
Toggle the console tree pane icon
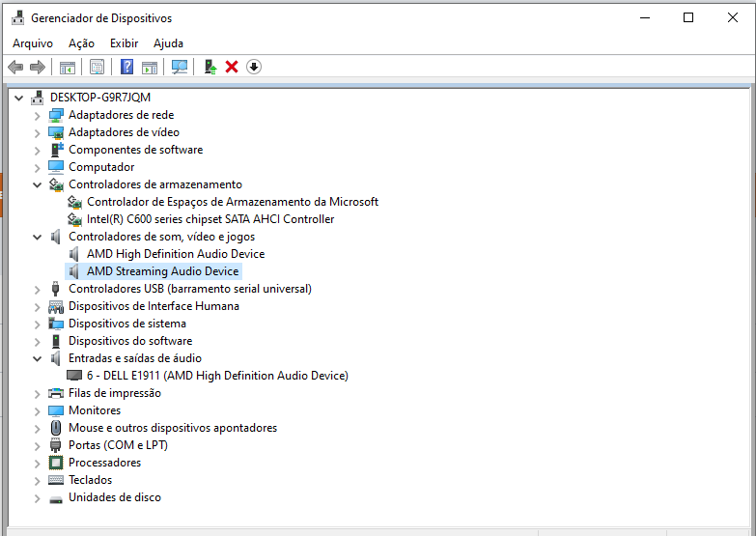coord(67,67)
